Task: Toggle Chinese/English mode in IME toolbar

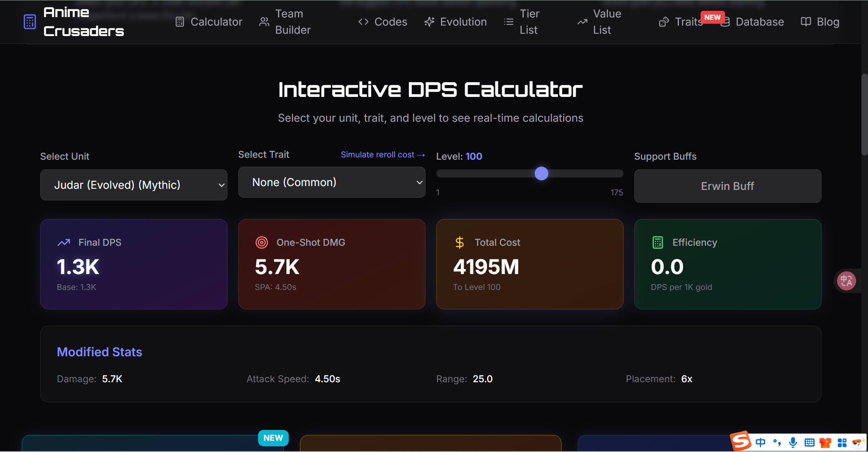Action: coord(760,442)
